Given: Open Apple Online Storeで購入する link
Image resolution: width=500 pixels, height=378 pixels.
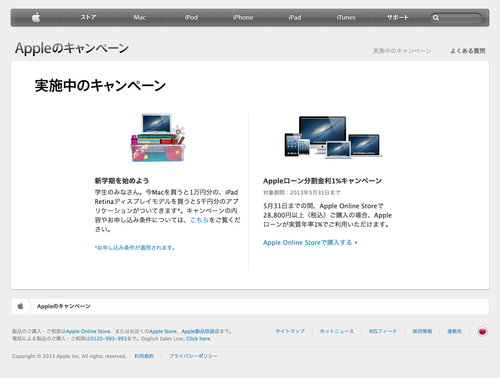Looking at the screenshot, I should 310,243.
